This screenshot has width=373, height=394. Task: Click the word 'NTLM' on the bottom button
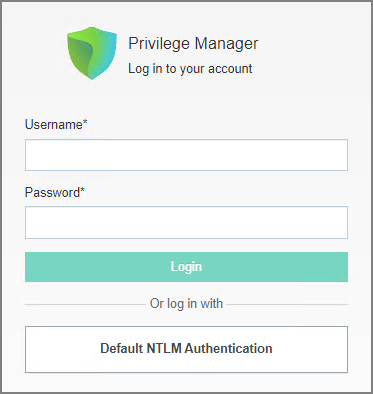coord(164,348)
